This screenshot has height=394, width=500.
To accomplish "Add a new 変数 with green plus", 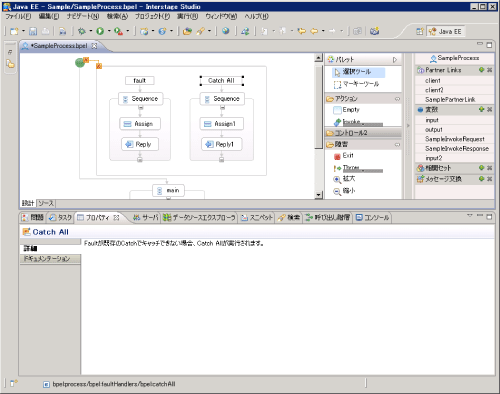I will (481, 109).
